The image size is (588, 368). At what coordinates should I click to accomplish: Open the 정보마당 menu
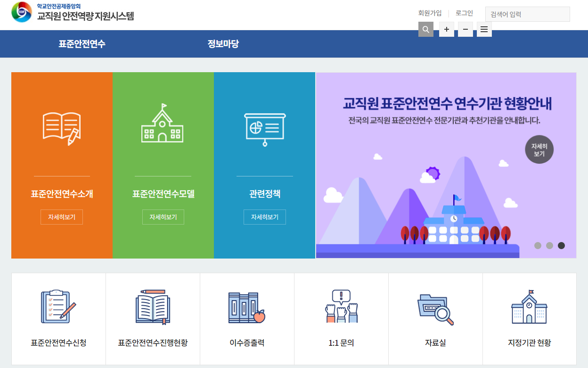click(x=222, y=43)
